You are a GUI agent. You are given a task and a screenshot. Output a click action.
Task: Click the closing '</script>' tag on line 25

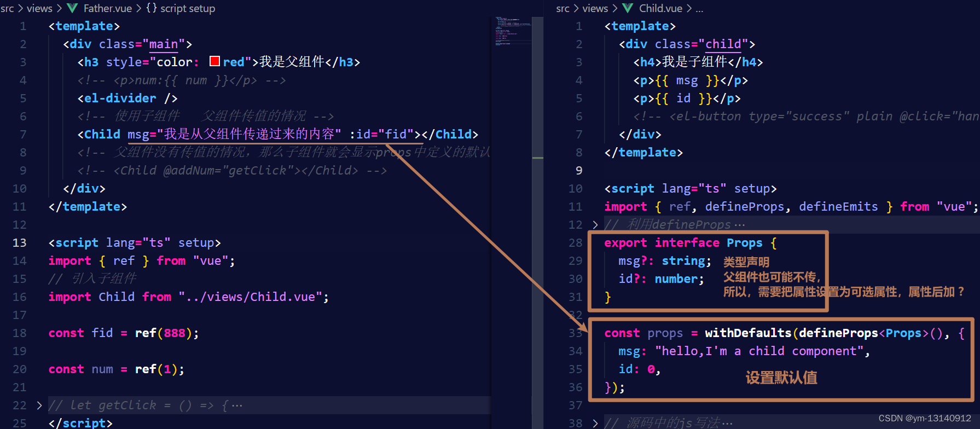[x=80, y=423]
